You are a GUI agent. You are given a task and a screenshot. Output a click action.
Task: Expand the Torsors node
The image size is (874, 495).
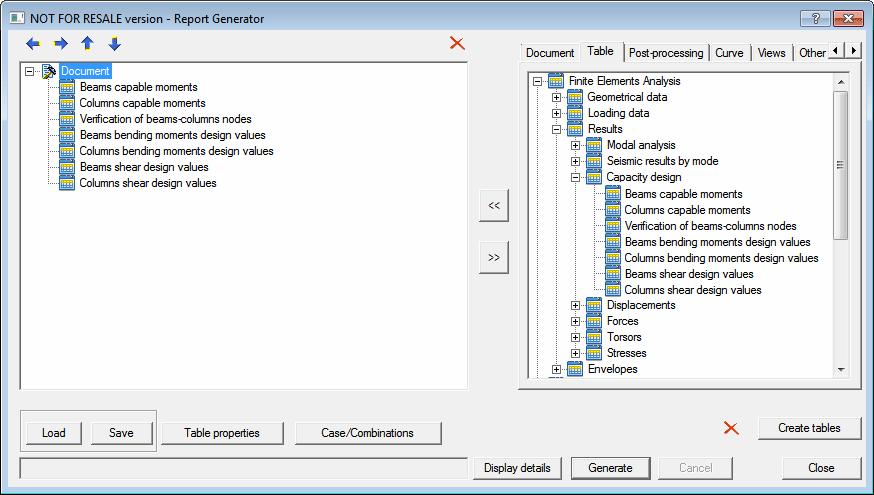(575, 337)
